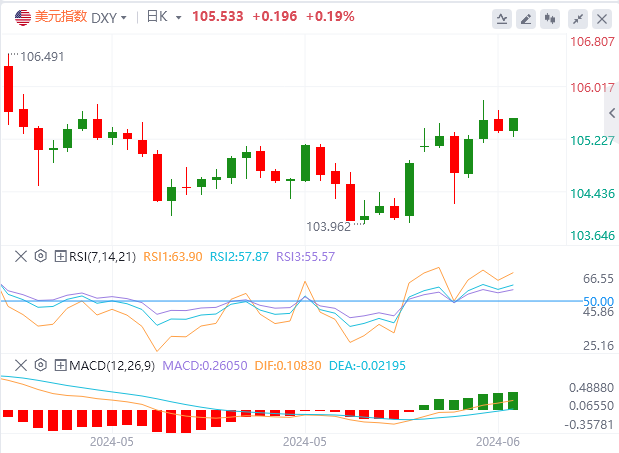Click the 25.16 RSI axis label
This screenshot has height=453, width=619.
coord(598,346)
